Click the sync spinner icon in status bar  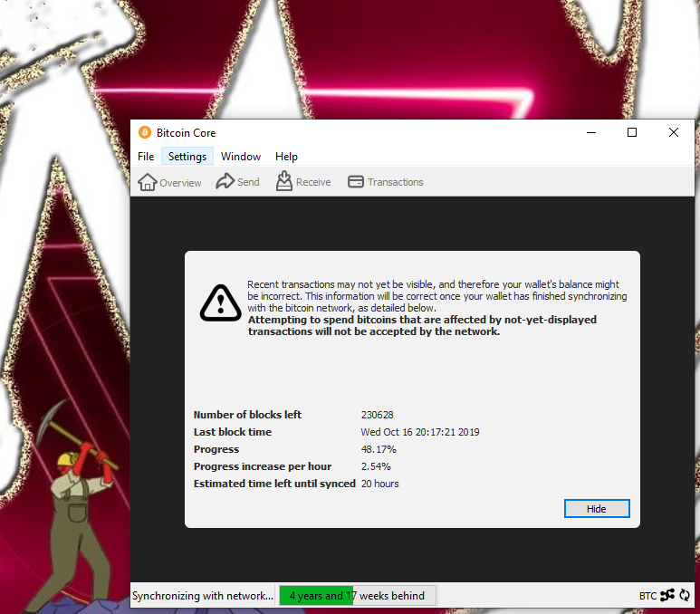(685, 595)
